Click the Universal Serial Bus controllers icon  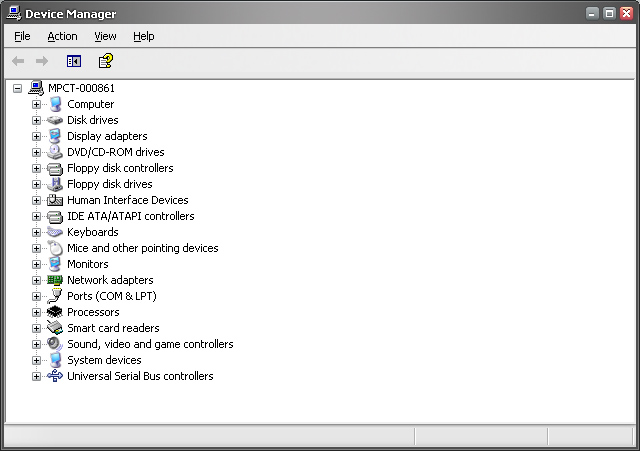click(55, 376)
